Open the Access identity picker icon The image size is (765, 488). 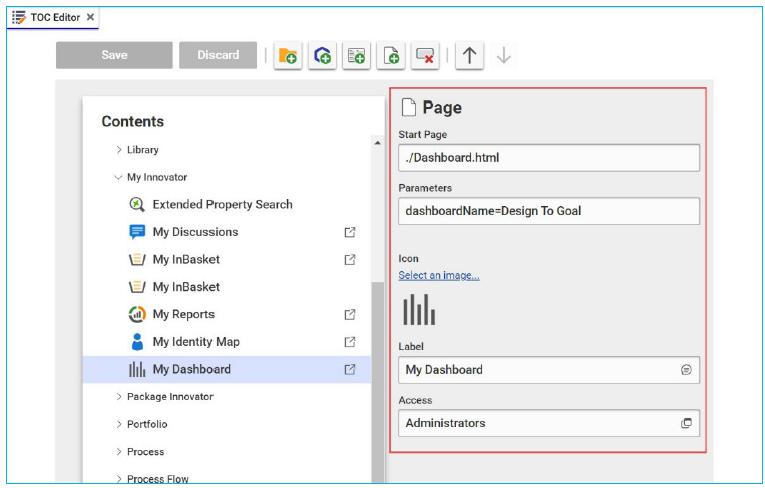[686, 423]
